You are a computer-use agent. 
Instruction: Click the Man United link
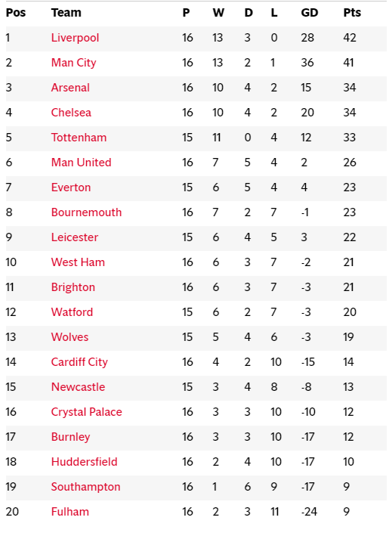click(x=82, y=163)
